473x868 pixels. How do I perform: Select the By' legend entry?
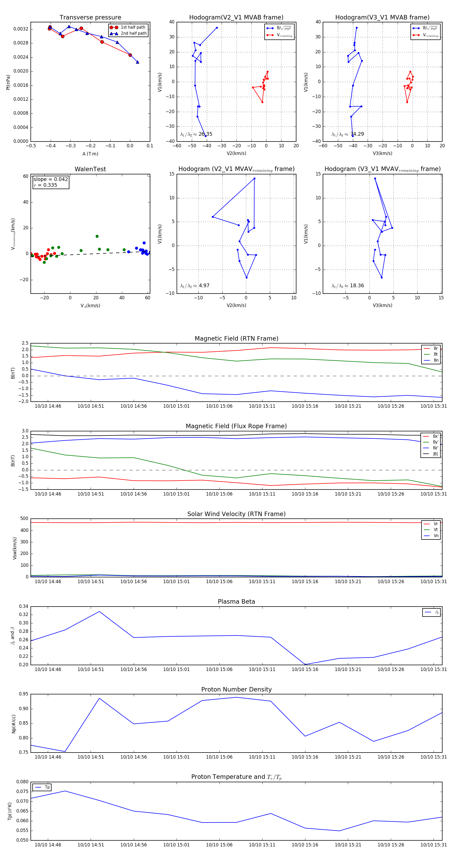[431, 442]
